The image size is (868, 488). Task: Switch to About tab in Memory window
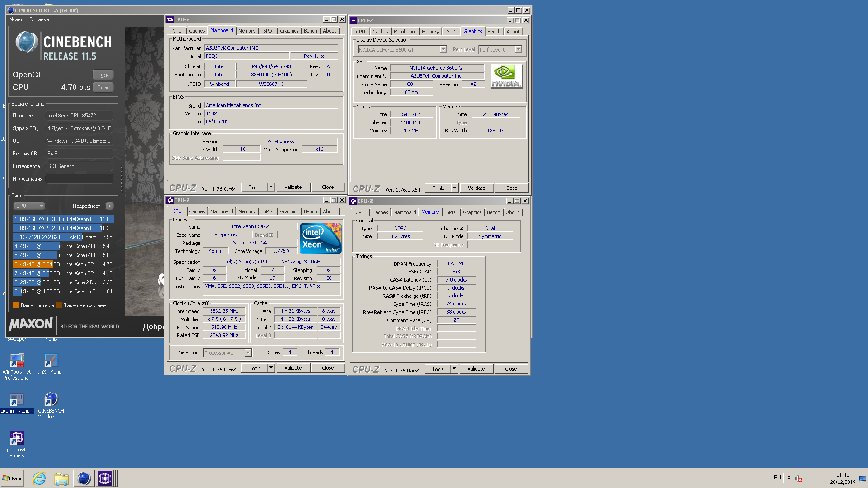512,212
